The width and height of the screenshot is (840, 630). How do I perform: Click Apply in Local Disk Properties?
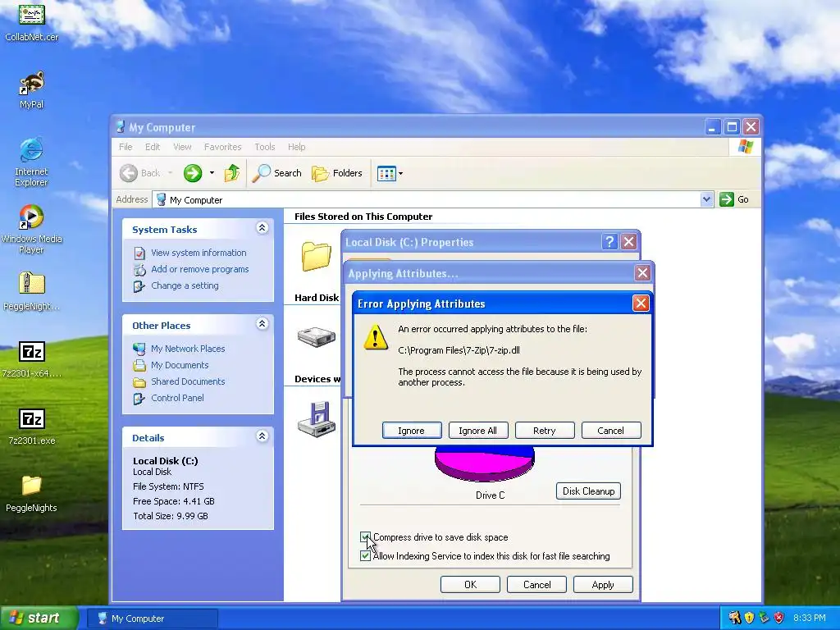click(603, 584)
